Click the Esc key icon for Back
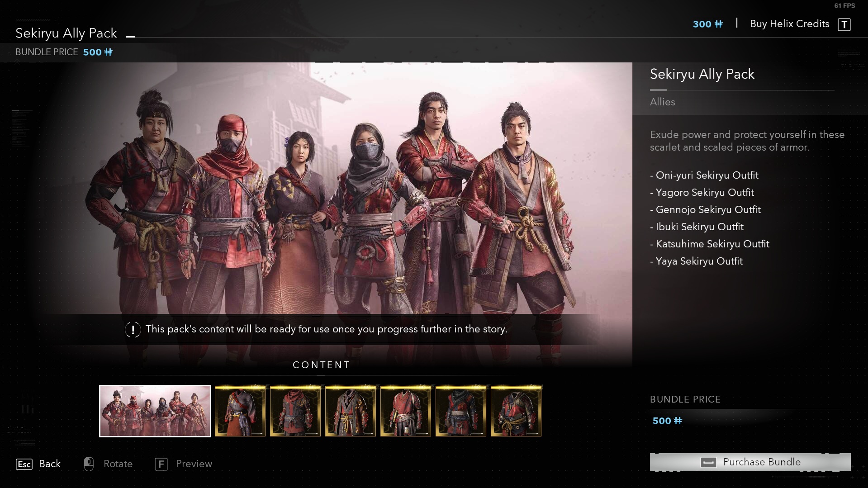868x488 pixels. [24, 464]
